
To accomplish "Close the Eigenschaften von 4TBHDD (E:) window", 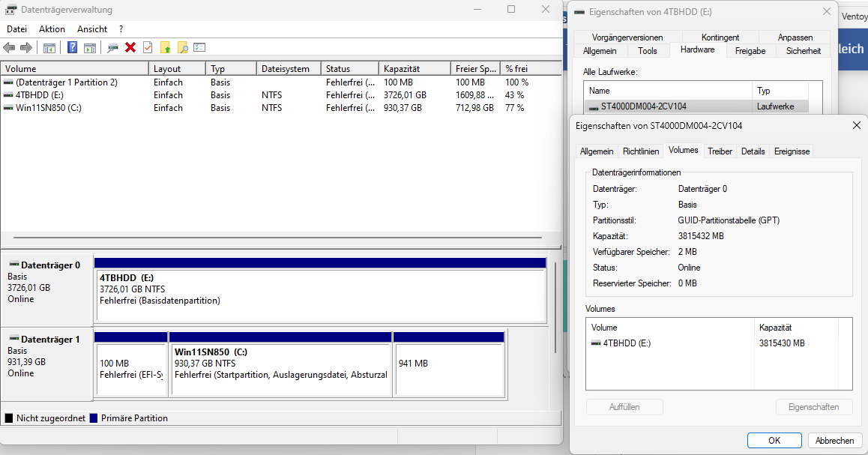I will (x=827, y=12).
